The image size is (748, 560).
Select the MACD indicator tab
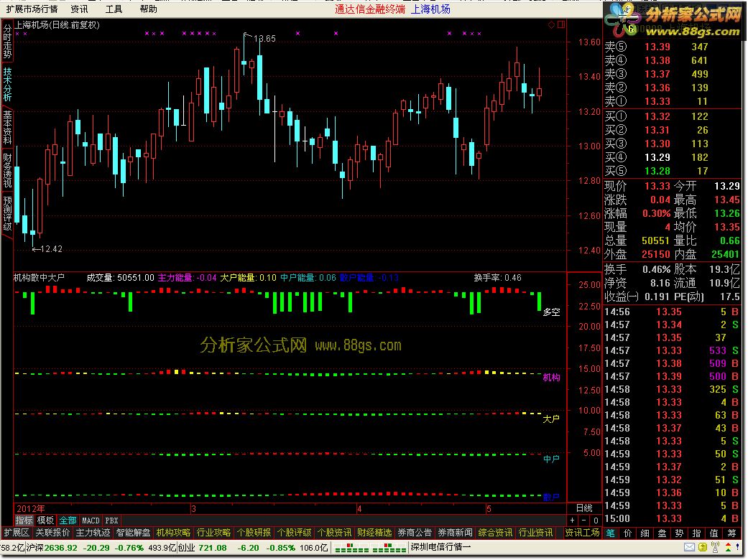[91, 521]
